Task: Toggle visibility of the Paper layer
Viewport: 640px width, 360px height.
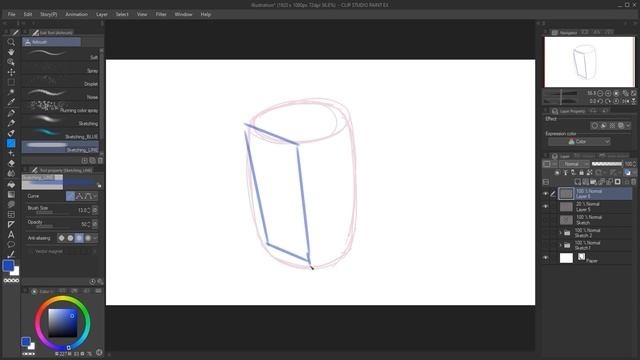Action: coord(546,258)
